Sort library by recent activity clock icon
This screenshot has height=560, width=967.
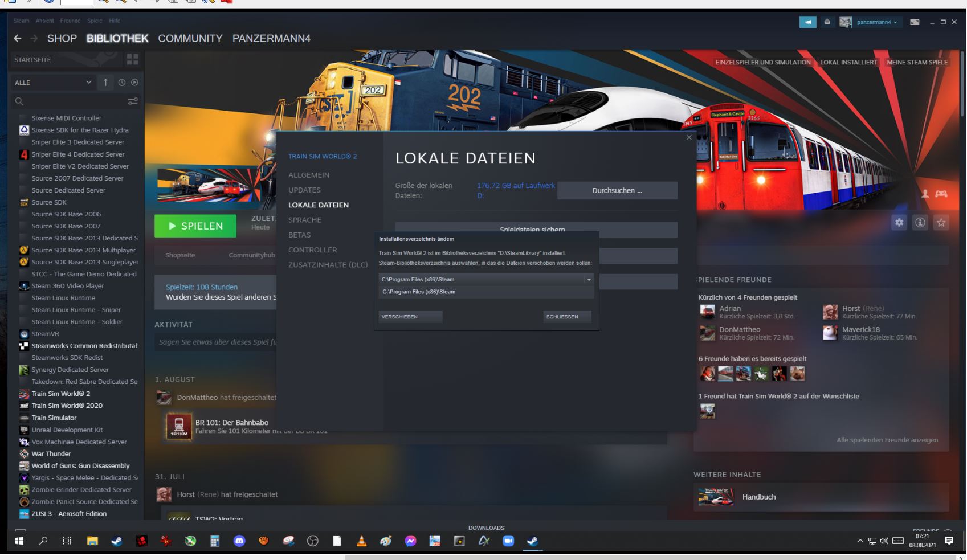[121, 83]
